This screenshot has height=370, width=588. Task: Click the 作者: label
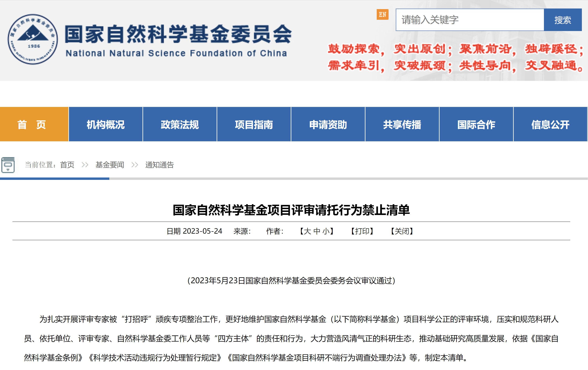point(275,231)
